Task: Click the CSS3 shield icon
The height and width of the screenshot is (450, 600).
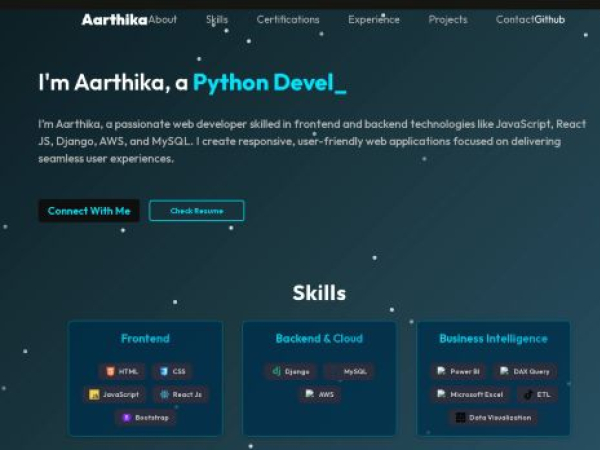Action: pos(164,371)
